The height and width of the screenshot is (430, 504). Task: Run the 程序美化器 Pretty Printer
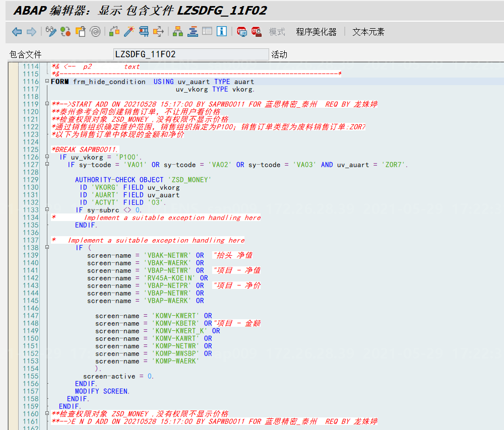click(x=317, y=31)
